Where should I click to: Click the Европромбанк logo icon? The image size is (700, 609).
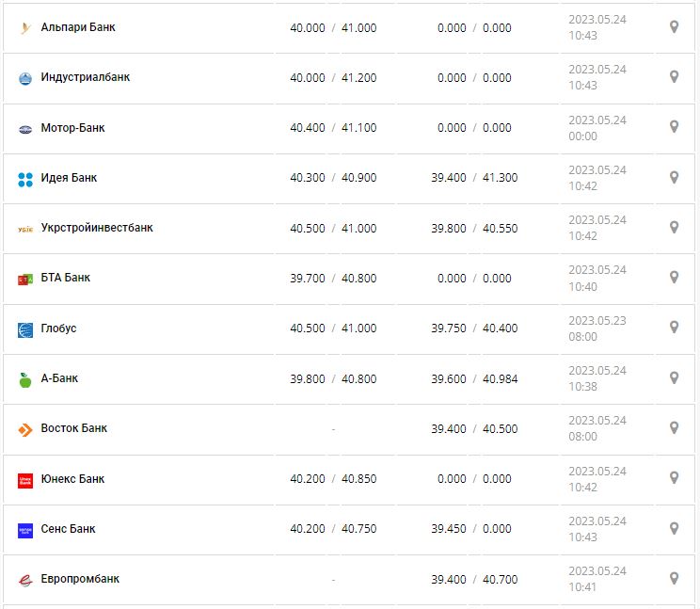tap(25, 580)
